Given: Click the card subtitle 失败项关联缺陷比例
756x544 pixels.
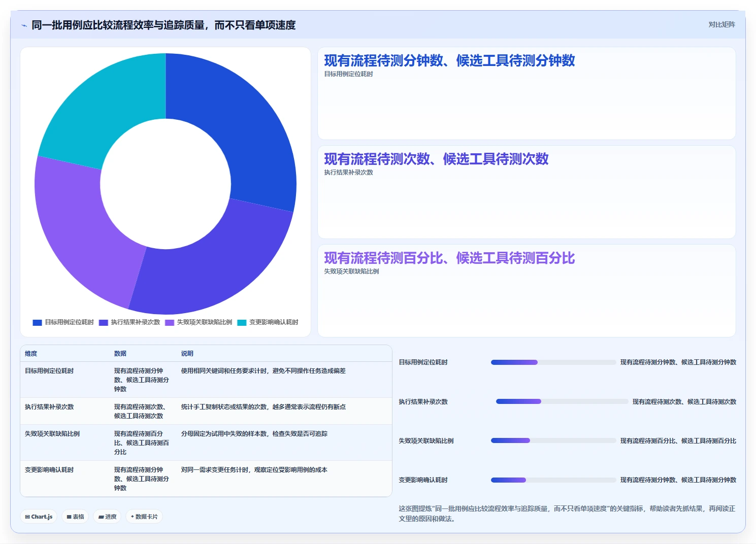Looking at the screenshot, I should [x=351, y=271].
